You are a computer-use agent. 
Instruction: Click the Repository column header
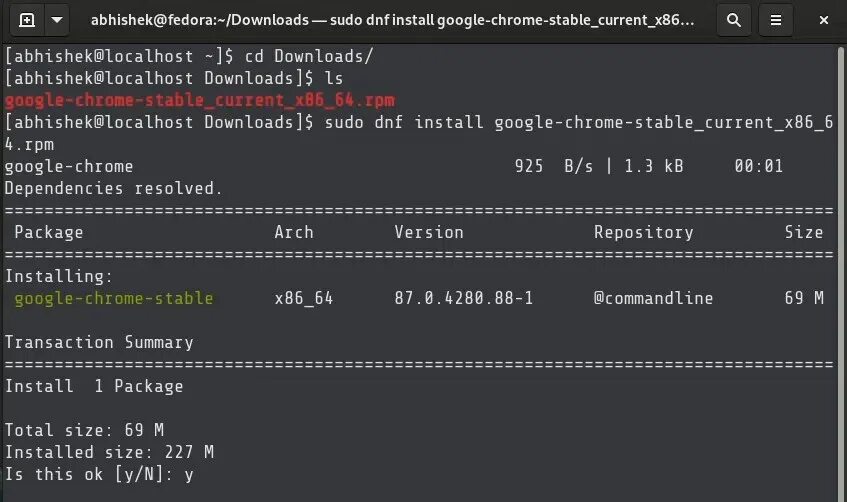point(644,232)
